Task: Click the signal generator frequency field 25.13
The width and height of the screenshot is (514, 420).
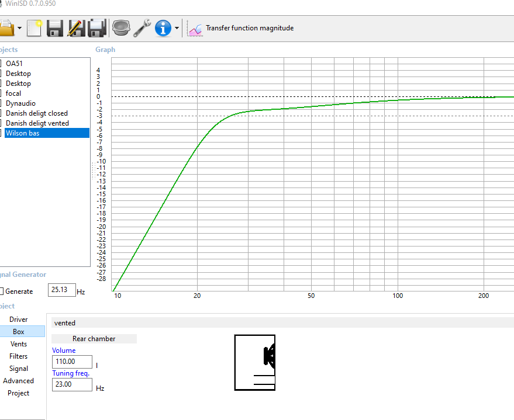Action: tap(62, 290)
